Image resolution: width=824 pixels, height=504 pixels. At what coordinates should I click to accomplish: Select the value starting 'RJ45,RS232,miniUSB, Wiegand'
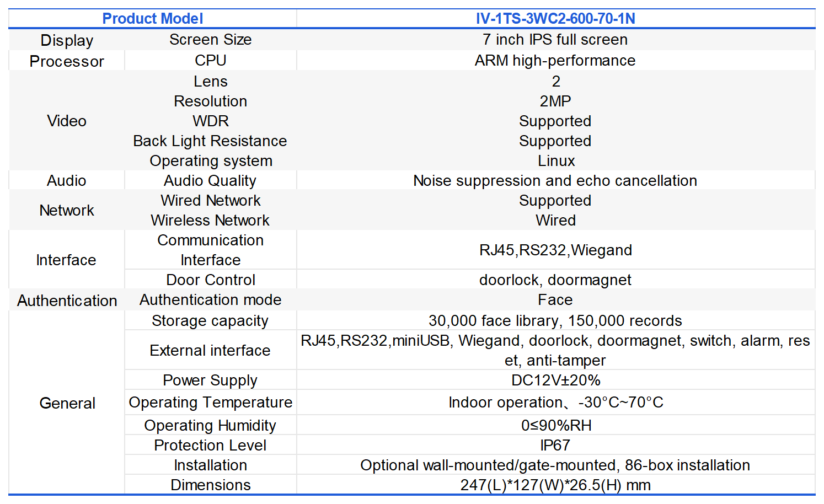555,351
